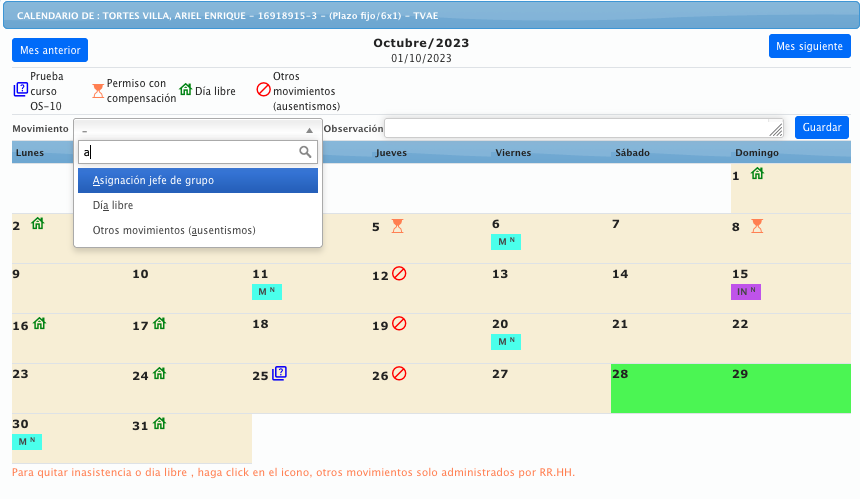This screenshot has width=860, height=499.
Task: Click the purple IN shift badge on day 15
Action: click(745, 292)
